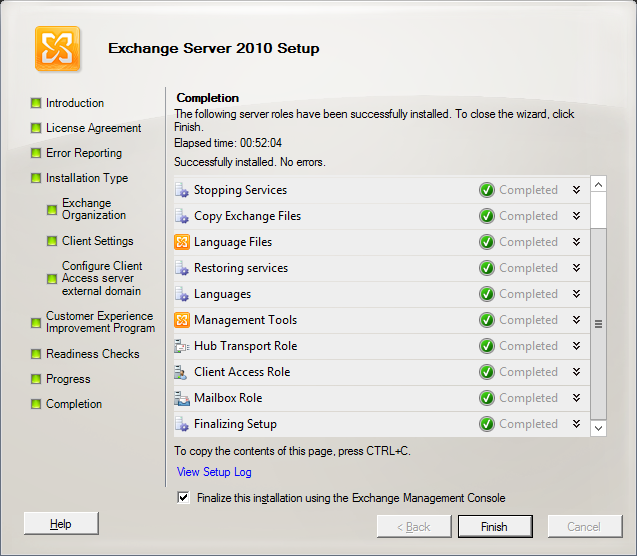Select the Error Reporting step
Image resolution: width=637 pixels, height=556 pixels.
[84, 153]
